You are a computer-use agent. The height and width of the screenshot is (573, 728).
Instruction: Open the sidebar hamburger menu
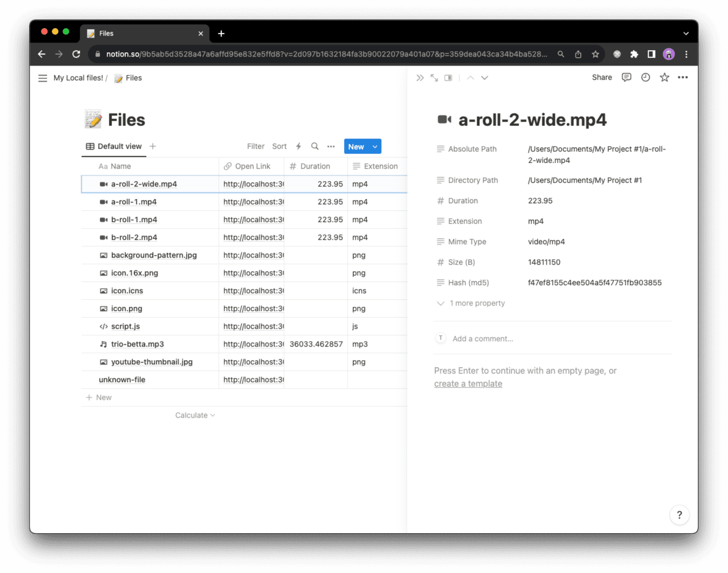point(43,78)
